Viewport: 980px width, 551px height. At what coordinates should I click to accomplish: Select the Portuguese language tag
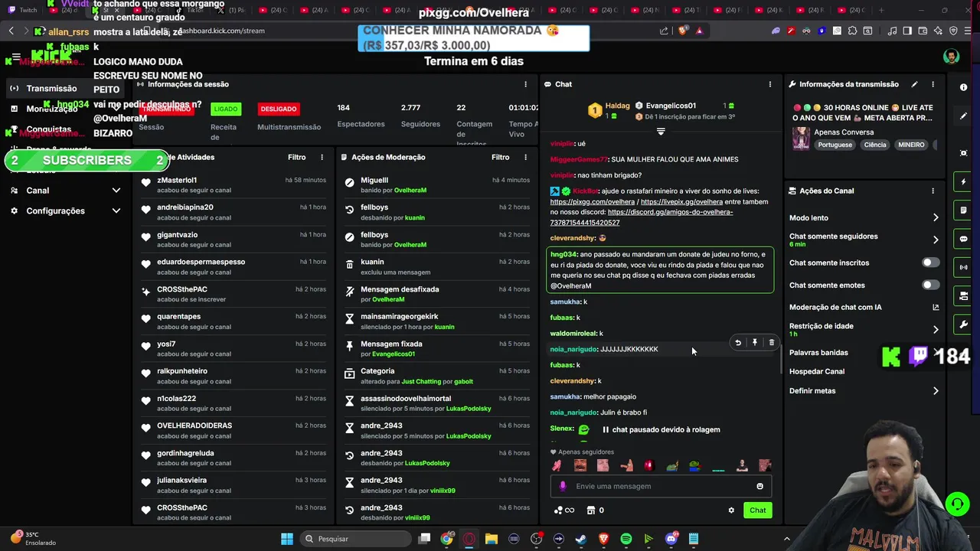click(x=835, y=145)
